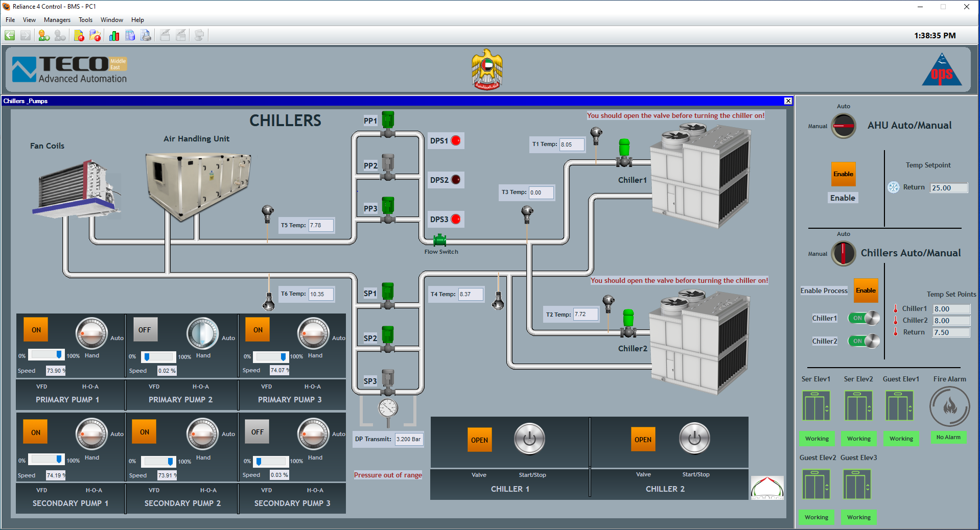The height and width of the screenshot is (530, 980).
Task: Click the Fire Alarm flame icon
Action: (x=949, y=406)
